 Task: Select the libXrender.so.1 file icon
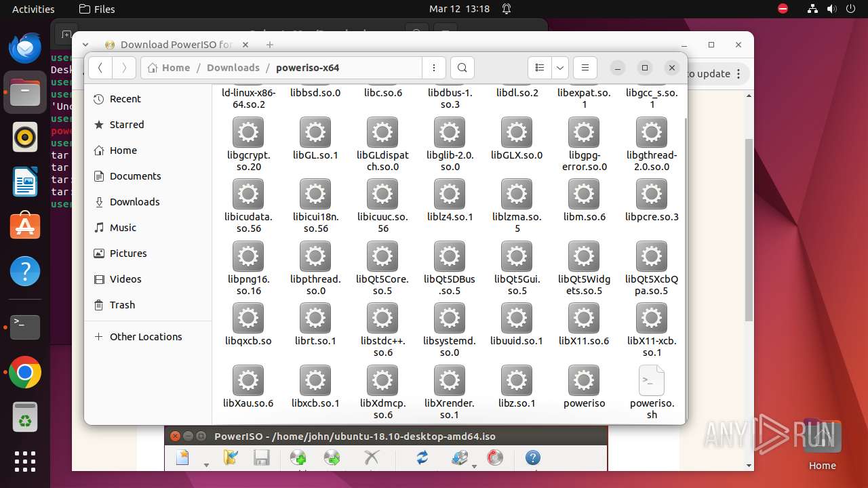click(x=450, y=380)
